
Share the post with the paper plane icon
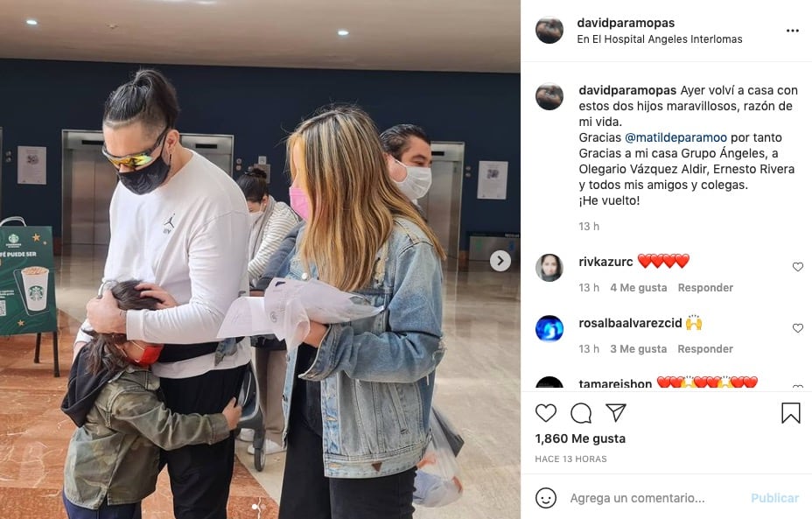tap(616, 412)
